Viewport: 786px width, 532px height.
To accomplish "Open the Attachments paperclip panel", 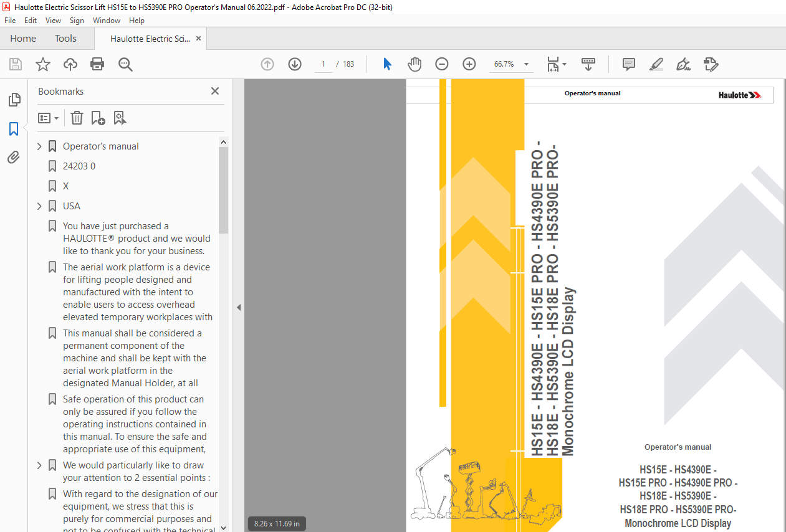I will click(14, 158).
